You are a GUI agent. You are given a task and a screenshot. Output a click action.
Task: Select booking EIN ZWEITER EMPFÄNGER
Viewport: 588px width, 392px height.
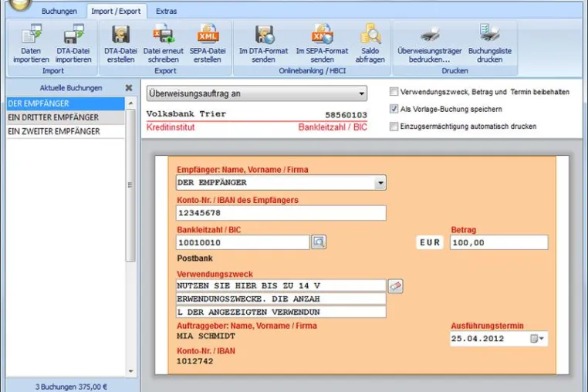pyautogui.click(x=66, y=131)
